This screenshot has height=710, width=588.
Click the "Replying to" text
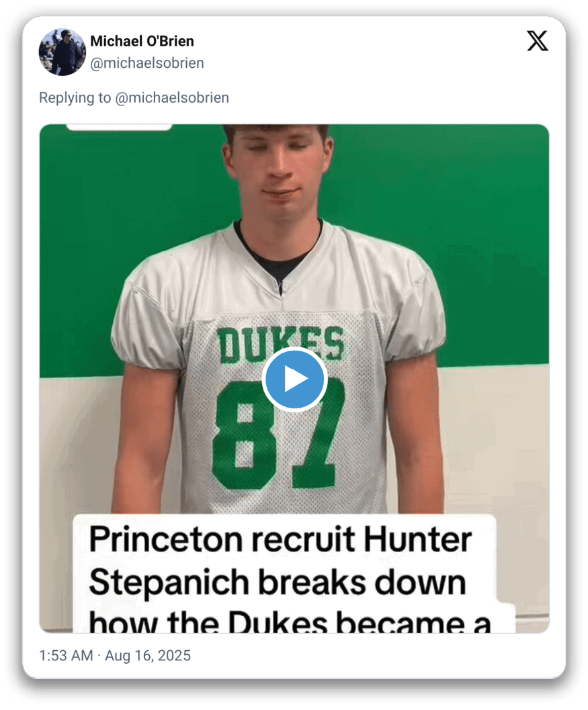pos(75,97)
